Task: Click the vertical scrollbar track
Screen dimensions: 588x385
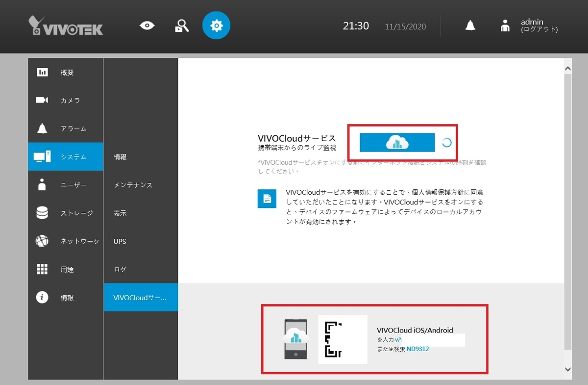Action: [x=568, y=218]
